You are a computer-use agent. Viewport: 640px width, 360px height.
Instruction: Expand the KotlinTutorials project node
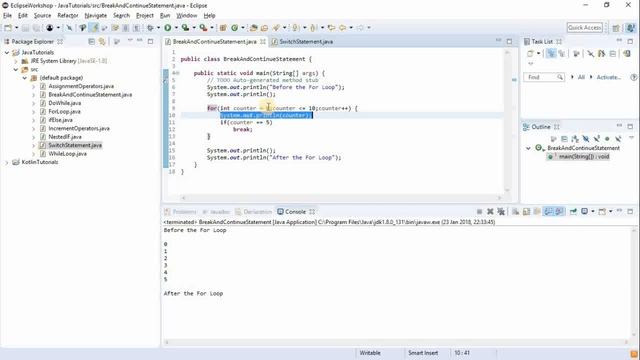click(x=7, y=162)
